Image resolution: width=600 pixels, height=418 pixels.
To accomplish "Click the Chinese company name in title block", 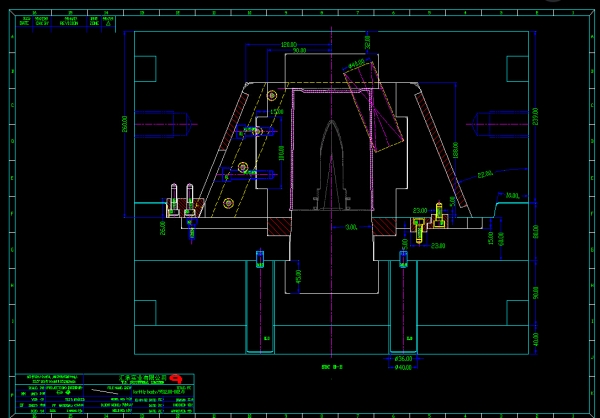I will click(x=143, y=378).
